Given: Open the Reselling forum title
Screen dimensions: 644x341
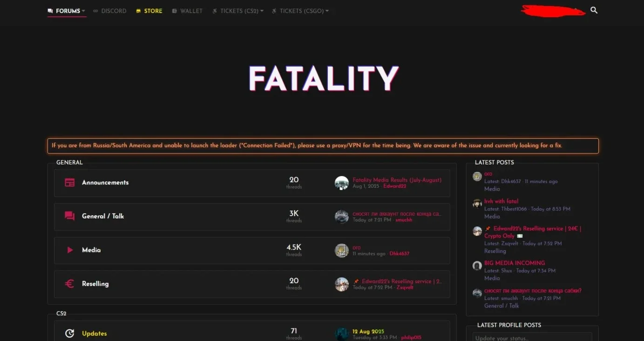Looking at the screenshot, I should click(95, 284).
